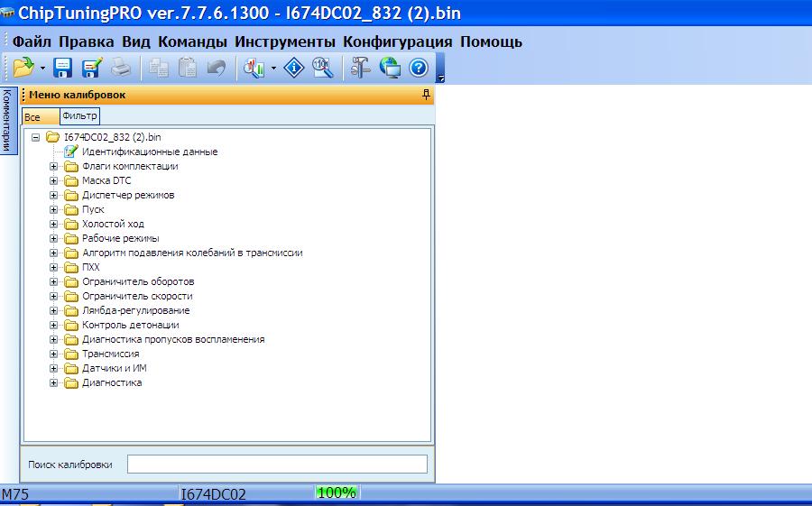Click the M75 status bar entry
Image resolution: width=812 pixels, height=506 pixels.
pos(15,494)
